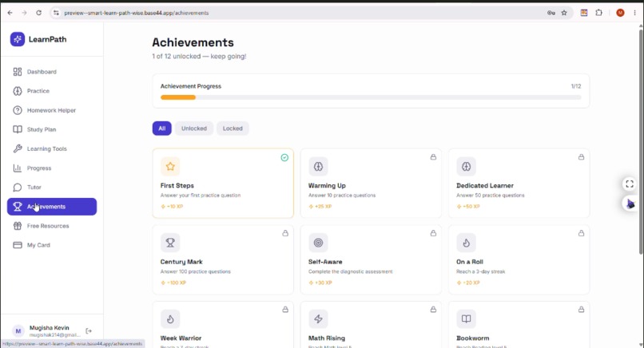Click the First Steps star icon
644x348 pixels.
170,166
